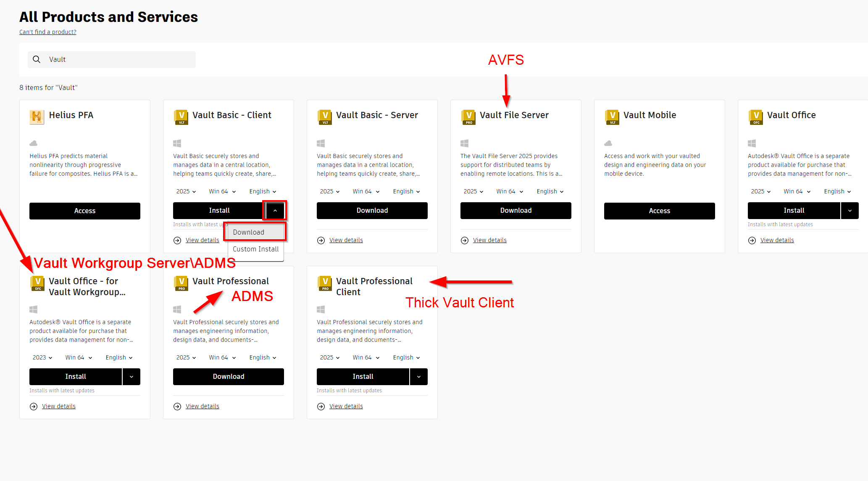Open the 2025 version dropdown for Vault Basic - Client

click(x=185, y=191)
